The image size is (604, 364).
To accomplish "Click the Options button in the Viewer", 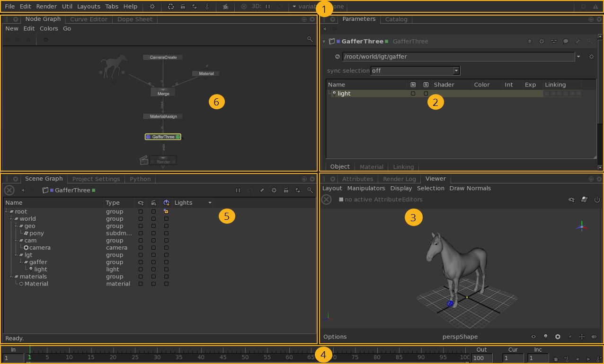I will pos(335,337).
